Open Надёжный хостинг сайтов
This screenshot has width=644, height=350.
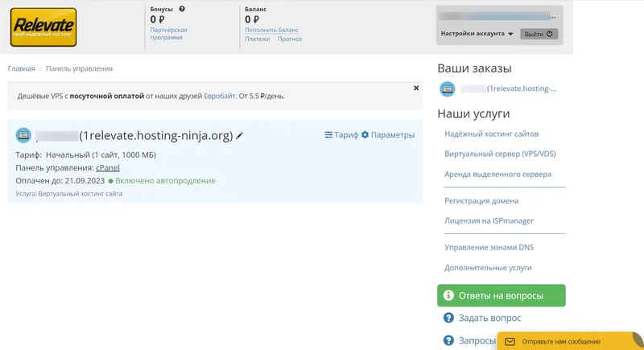[x=491, y=134]
